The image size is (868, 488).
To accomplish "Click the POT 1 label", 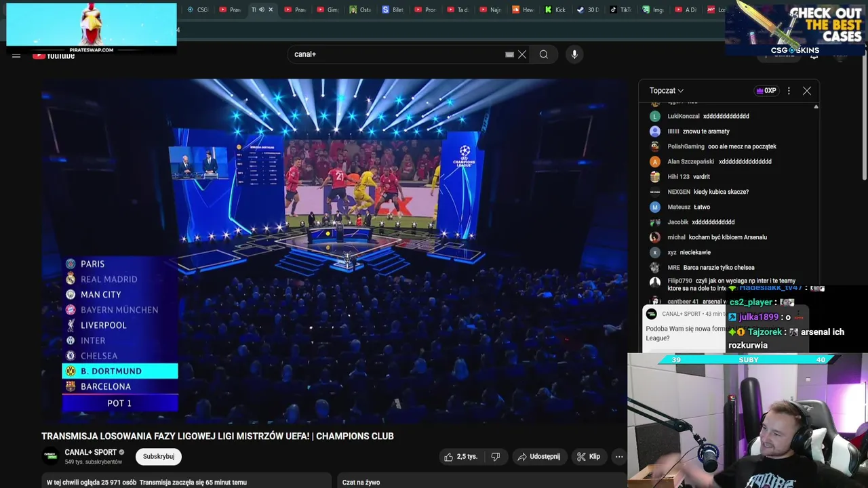I will pos(119,403).
